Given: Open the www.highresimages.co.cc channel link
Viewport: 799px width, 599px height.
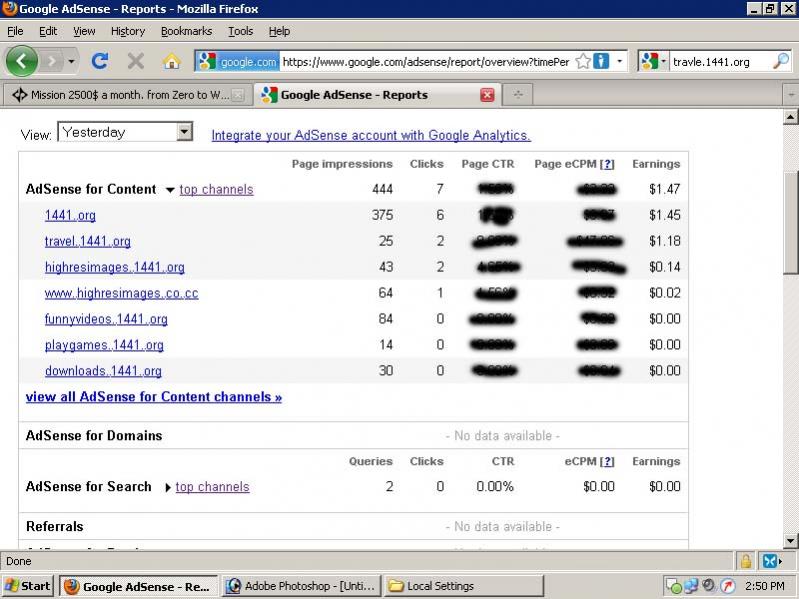Looking at the screenshot, I should click(x=121, y=293).
